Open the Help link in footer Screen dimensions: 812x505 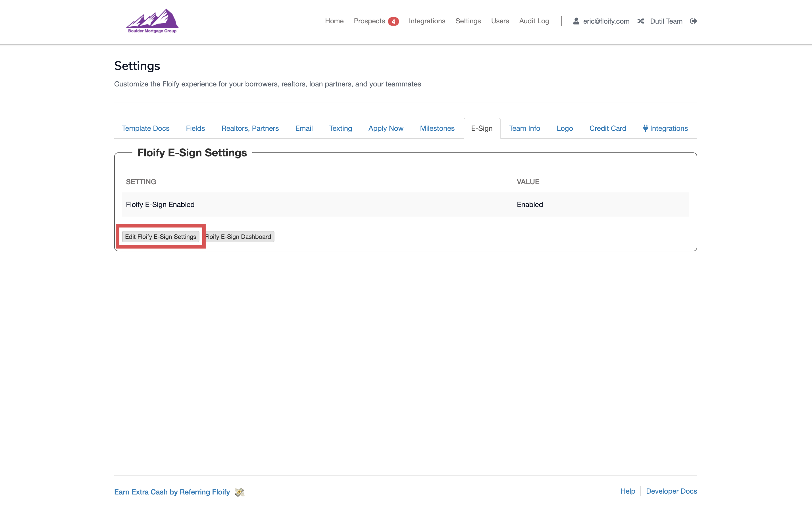[x=627, y=491]
